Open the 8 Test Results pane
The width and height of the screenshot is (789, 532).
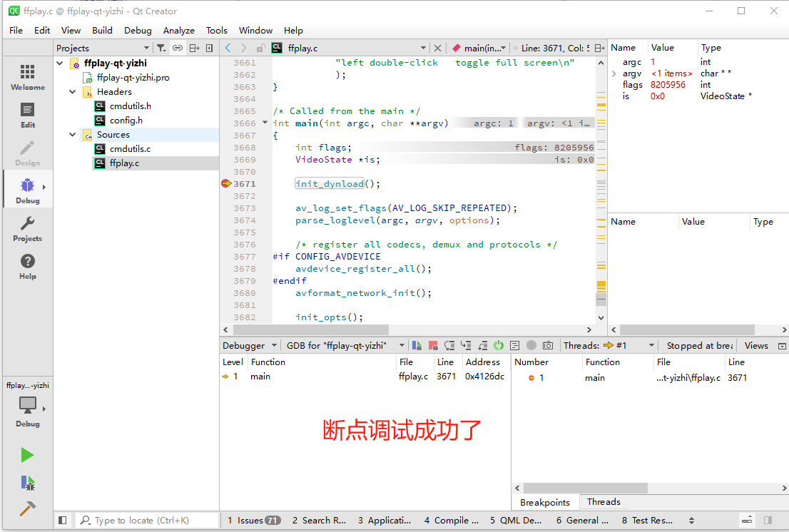(x=647, y=521)
